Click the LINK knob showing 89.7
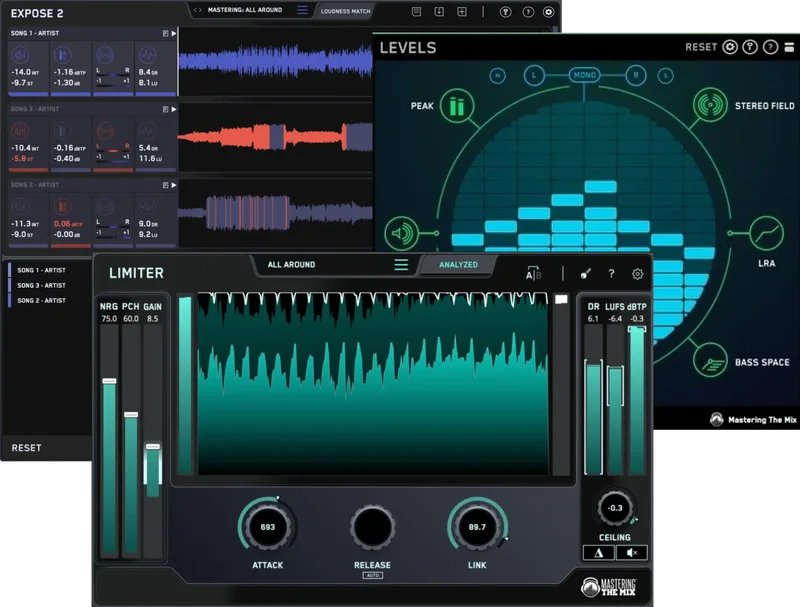 coord(477,527)
